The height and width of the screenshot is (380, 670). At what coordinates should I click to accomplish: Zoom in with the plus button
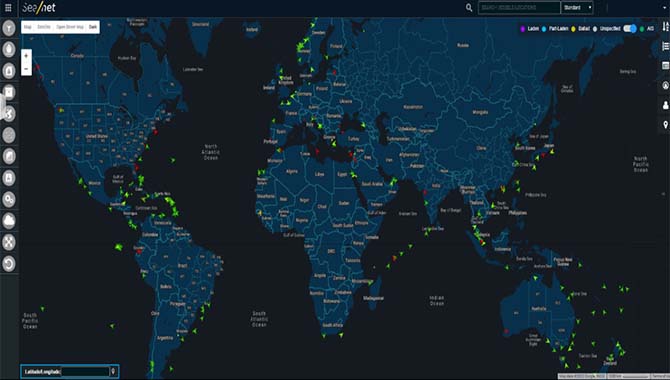click(26, 56)
